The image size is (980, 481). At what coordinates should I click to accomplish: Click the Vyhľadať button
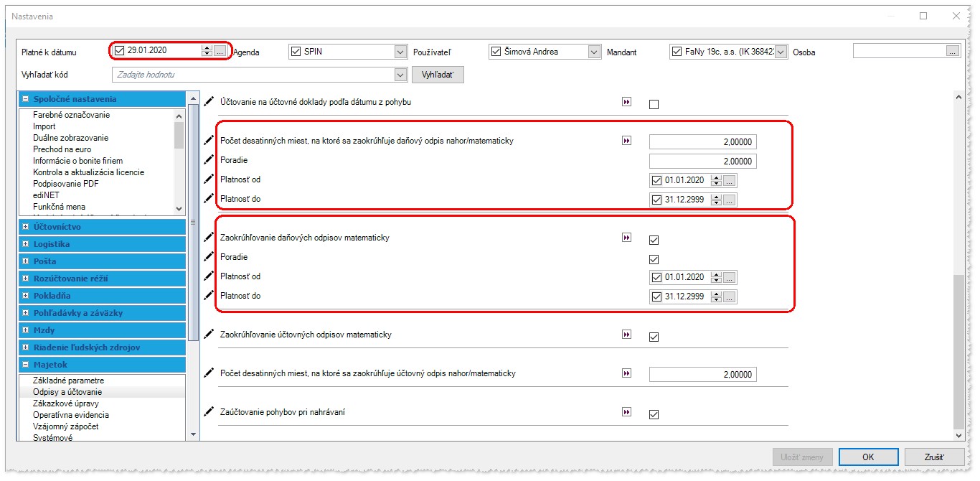(x=438, y=75)
